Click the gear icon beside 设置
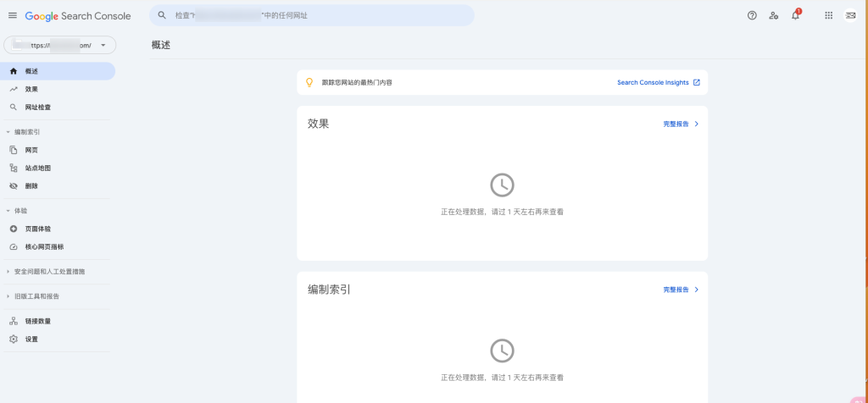 [x=14, y=339]
